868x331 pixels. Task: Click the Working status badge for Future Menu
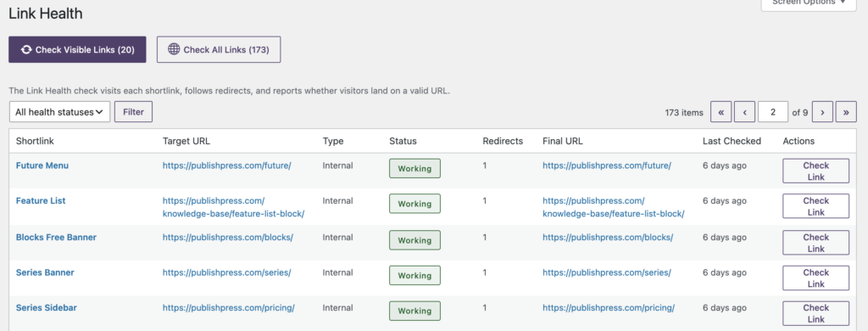(x=415, y=169)
